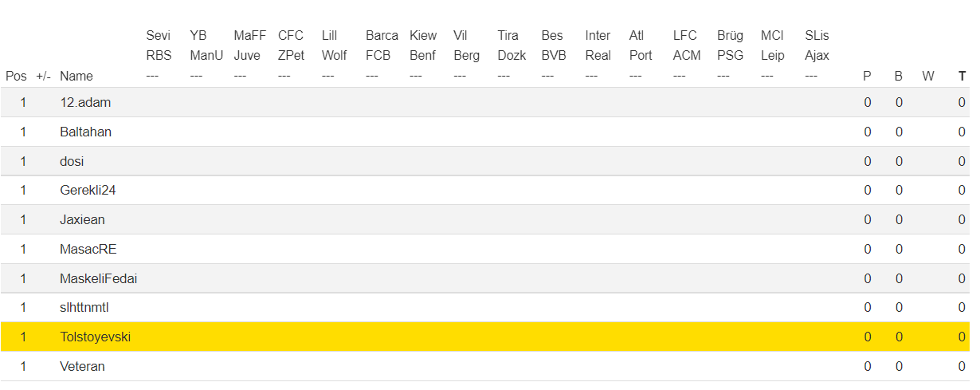The height and width of the screenshot is (390, 980).
Task: Open the SLis Ajax match header
Action: 817,45
